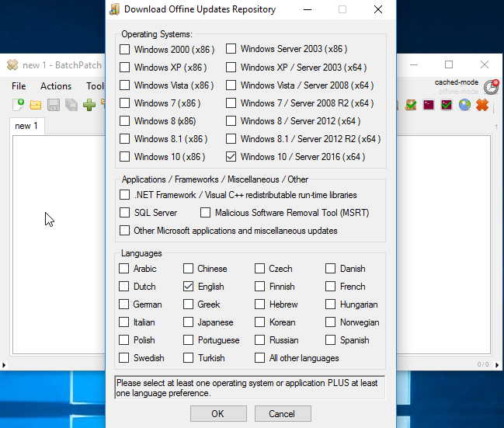Check the Italian language
504x428 pixels.
tap(123, 322)
